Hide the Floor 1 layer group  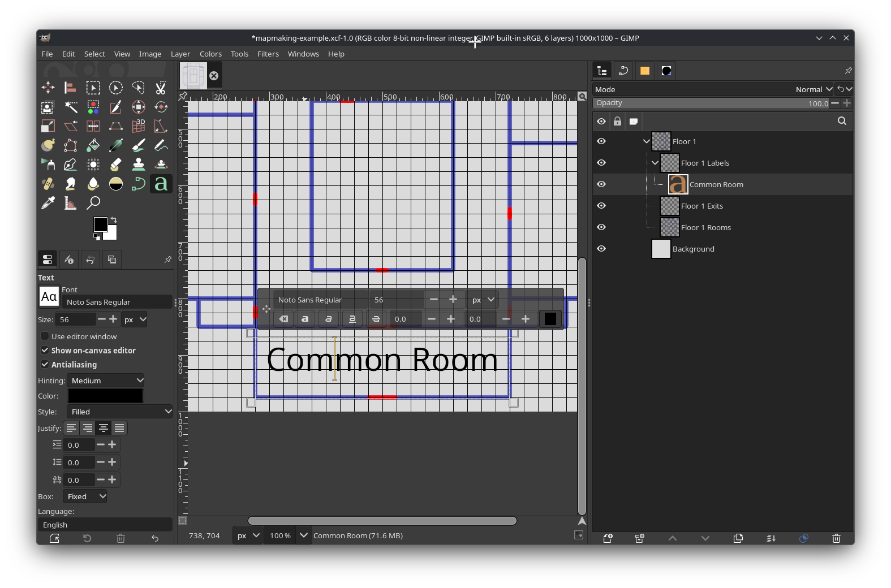[601, 141]
